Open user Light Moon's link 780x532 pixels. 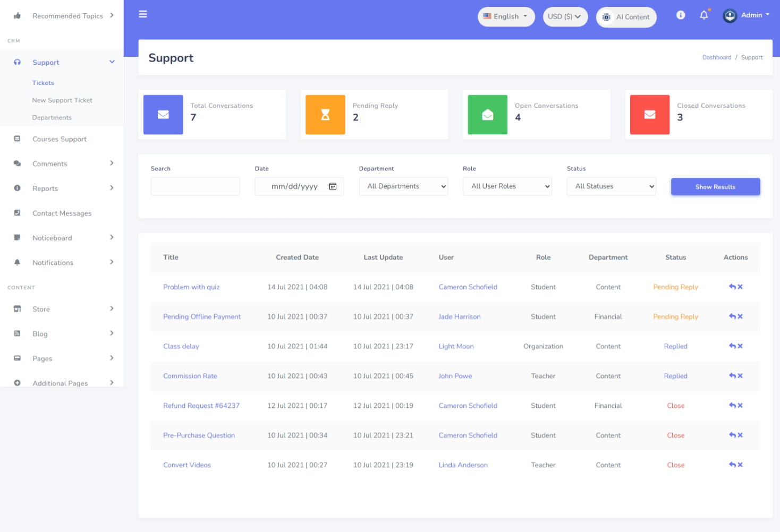point(456,346)
